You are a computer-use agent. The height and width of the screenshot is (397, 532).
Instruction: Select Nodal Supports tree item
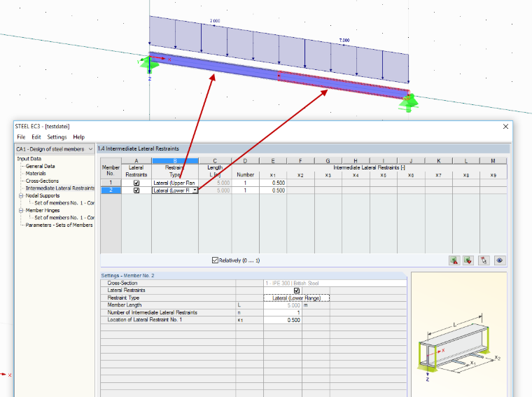coord(43,196)
